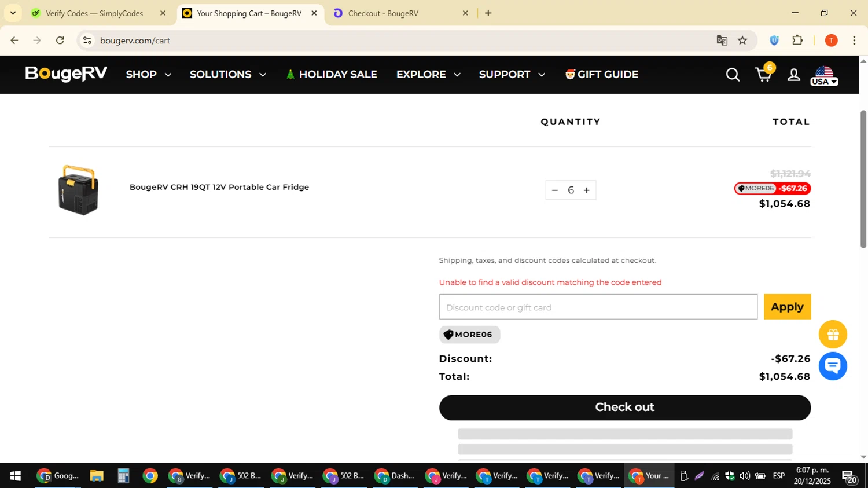The height and width of the screenshot is (488, 868).
Task: Open the browser Extensions puzzle icon
Action: pyautogui.click(x=797, y=41)
